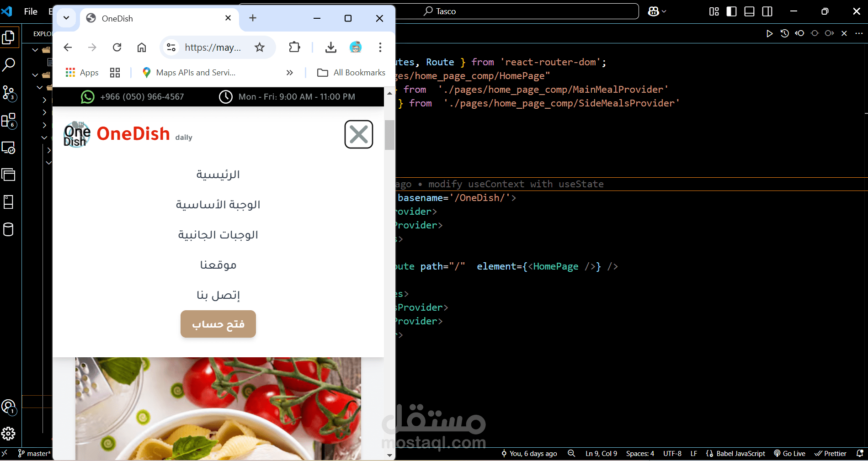Run the file using the play icon in the editor toolbar

(770, 33)
